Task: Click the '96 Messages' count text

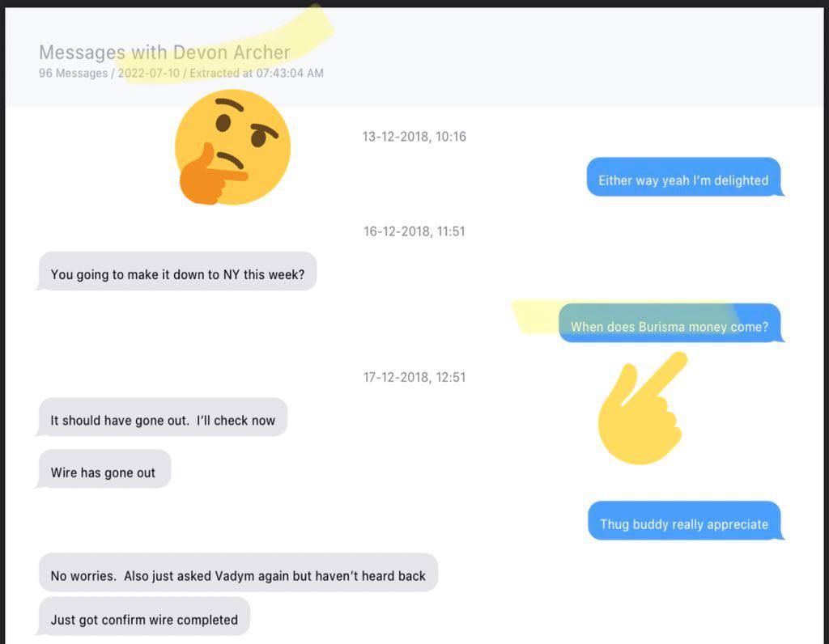Action: (x=73, y=74)
